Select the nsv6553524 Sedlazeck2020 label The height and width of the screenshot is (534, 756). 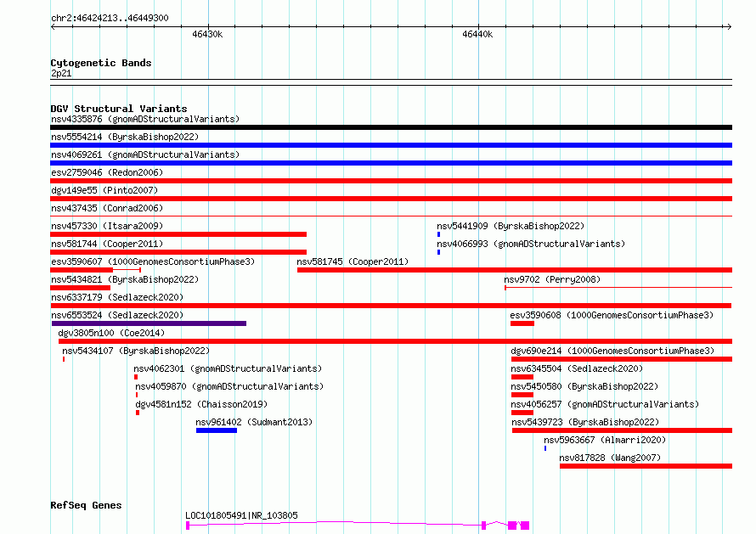[x=117, y=315]
